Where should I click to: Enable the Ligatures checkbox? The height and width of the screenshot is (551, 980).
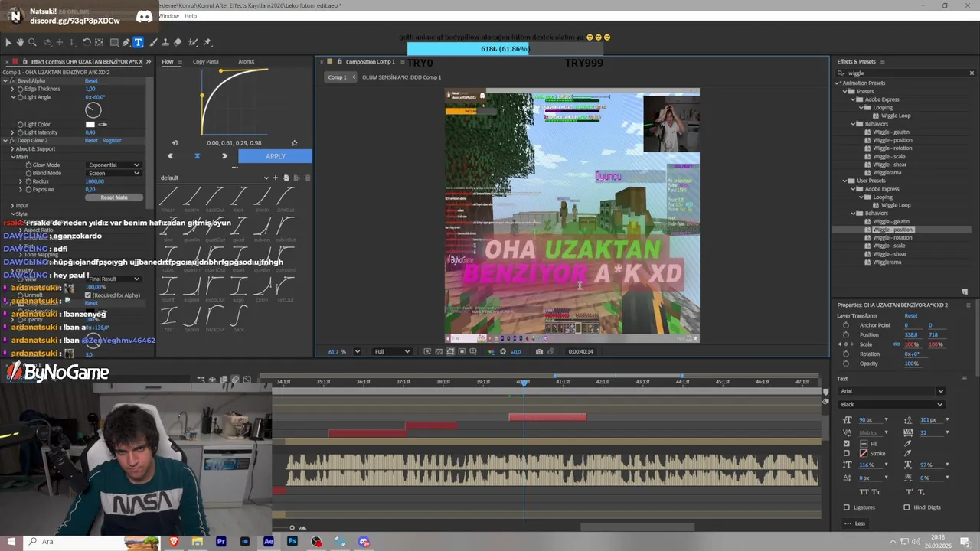[846, 507]
